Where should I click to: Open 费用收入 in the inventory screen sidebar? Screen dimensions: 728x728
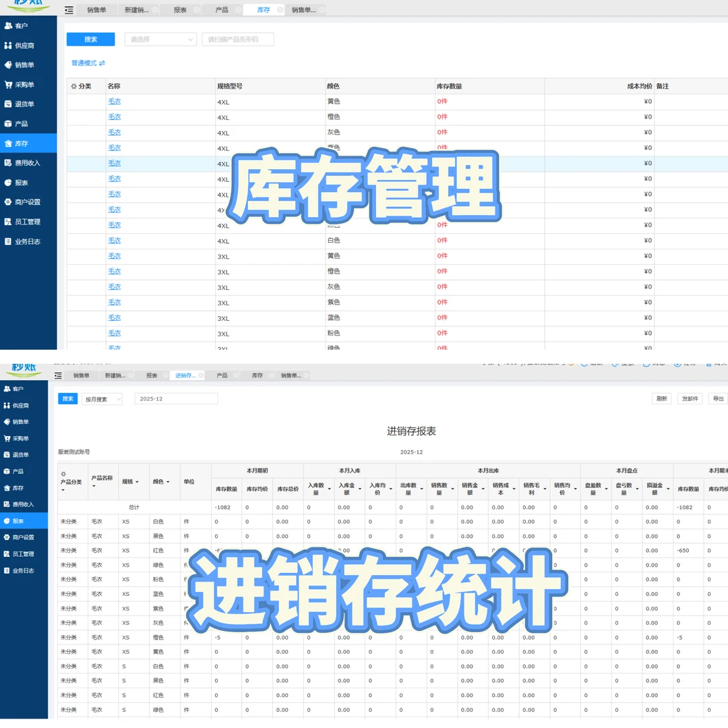[27, 163]
